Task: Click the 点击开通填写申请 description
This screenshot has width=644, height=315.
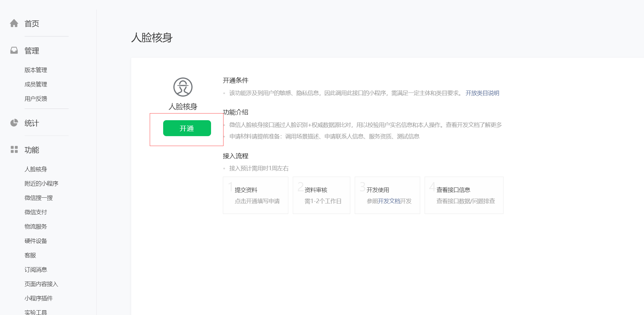Action: pyautogui.click(x=257, y=201)
